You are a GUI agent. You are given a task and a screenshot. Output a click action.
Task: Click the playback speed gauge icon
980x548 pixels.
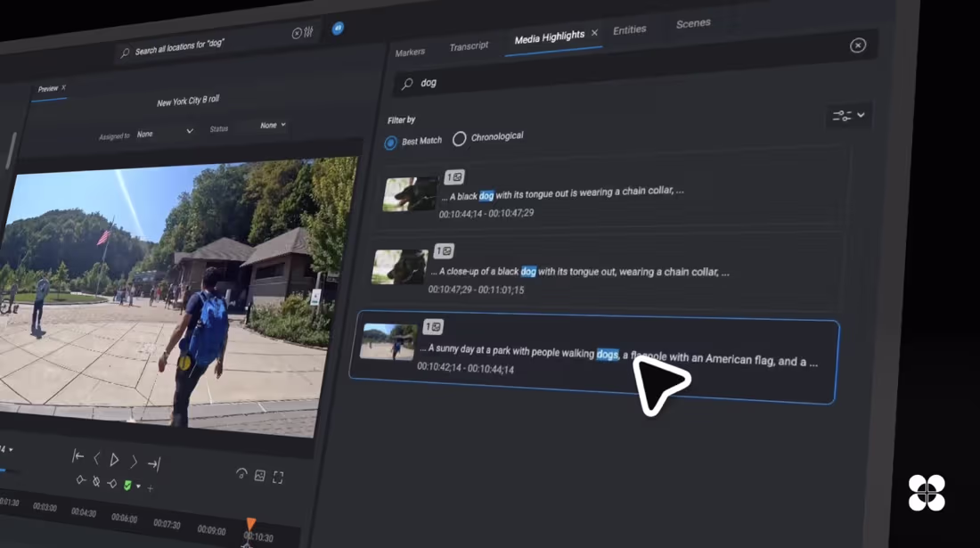point(241,474)
